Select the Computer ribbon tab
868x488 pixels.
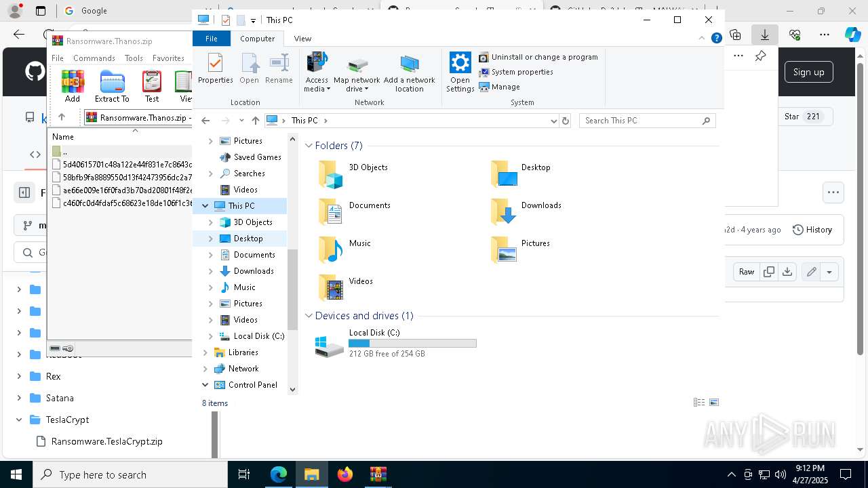258,39
